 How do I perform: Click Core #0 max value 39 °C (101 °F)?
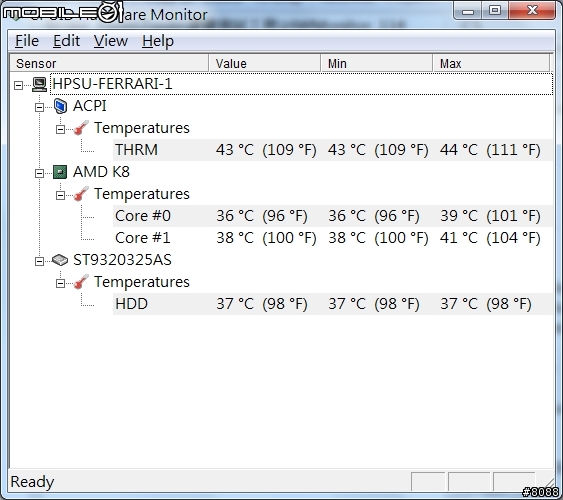point(490,216)
